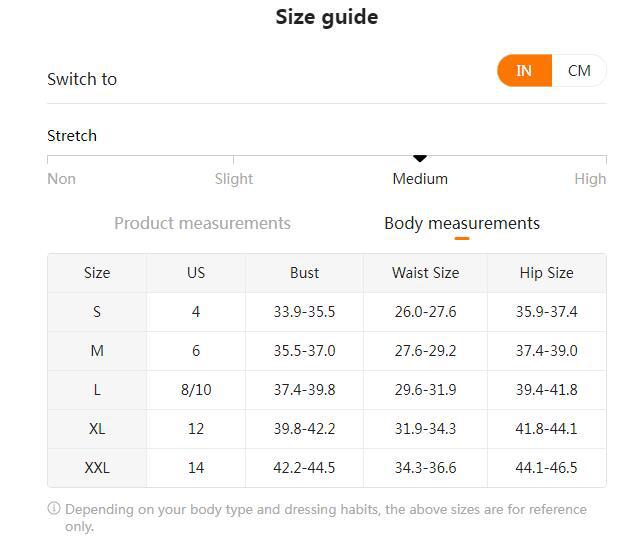Switch units to CM

pos(579,71)
